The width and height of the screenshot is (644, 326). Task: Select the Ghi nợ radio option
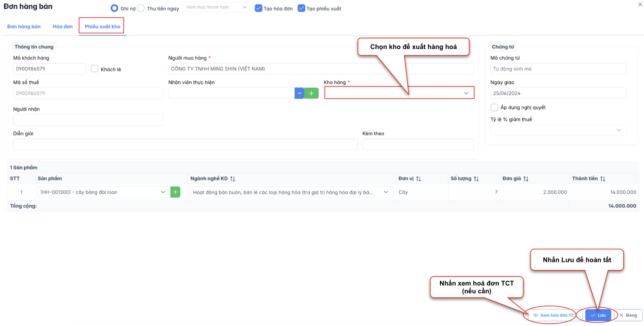(115, 8)
